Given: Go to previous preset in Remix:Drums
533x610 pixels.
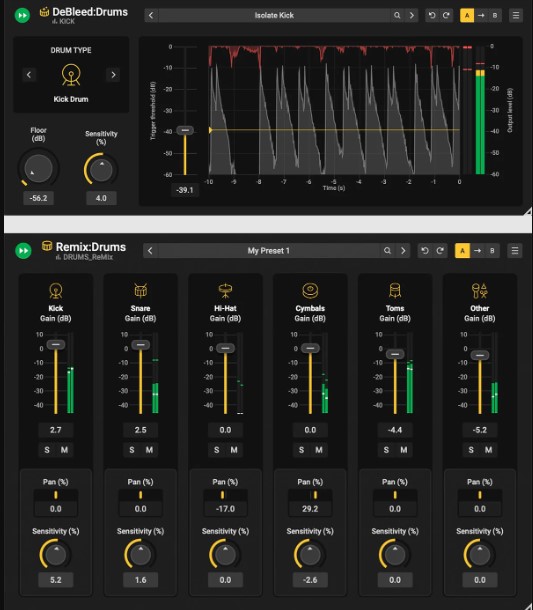Looking at the screenshot, I should coord(150,251).
